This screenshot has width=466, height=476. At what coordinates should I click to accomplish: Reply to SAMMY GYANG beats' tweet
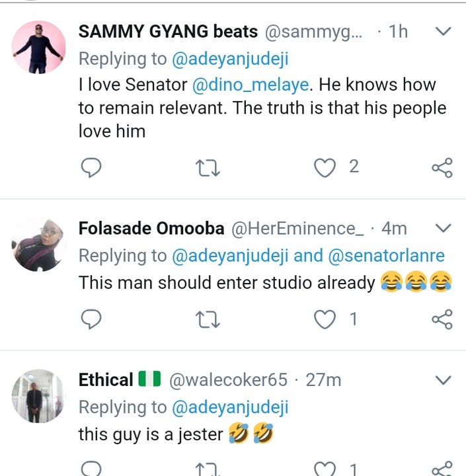91,168
